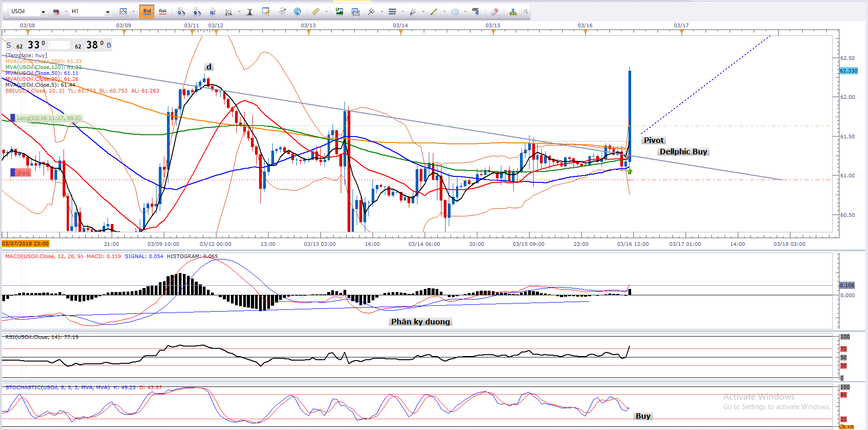The image size is (868, 430).
Task: Select the Stop order label on chart
Action: [x=23, y=172]
